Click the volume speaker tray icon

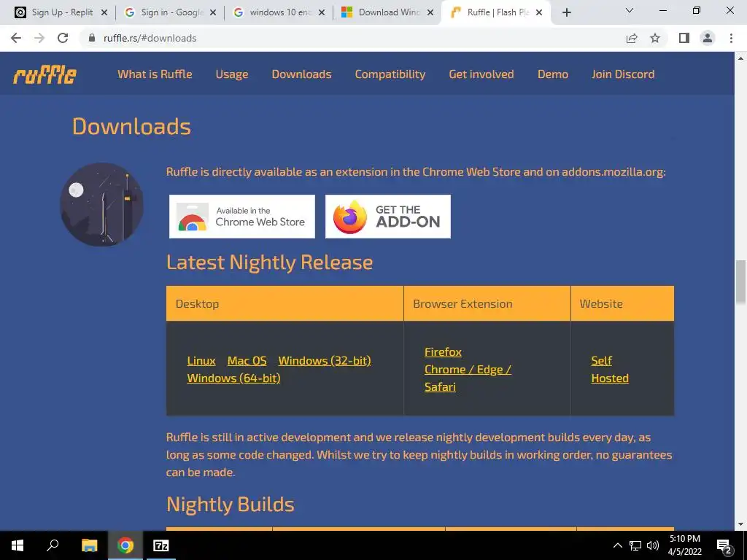click(x=653, y=545)
